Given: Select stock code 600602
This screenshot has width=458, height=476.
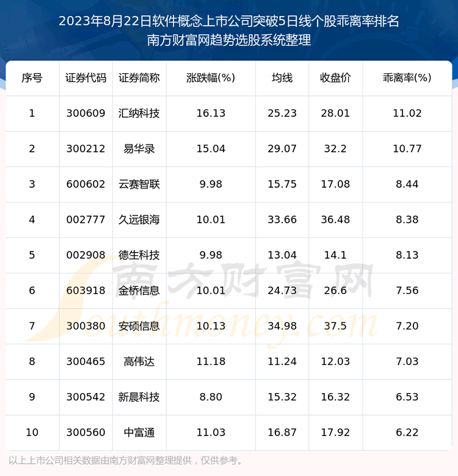Looking at the screenshot, I should tap(85, 184).
